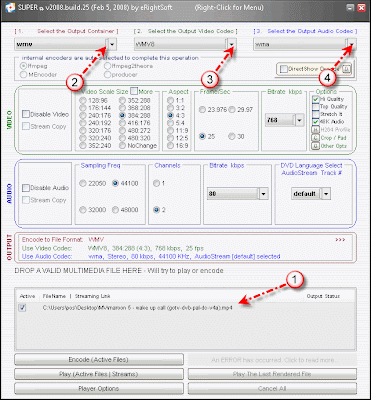Select the 320:240 video scale size

[83, 138]
